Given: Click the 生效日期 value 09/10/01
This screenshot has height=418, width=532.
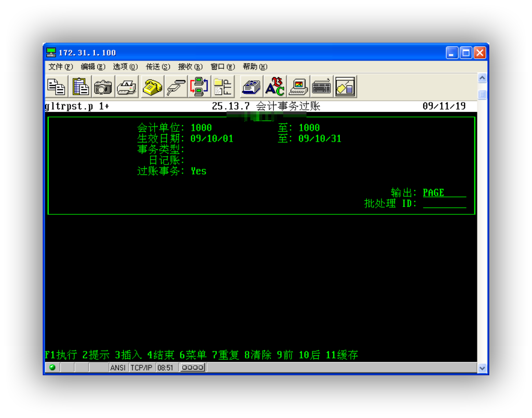Looking at the screenshot, I should 212,139.
